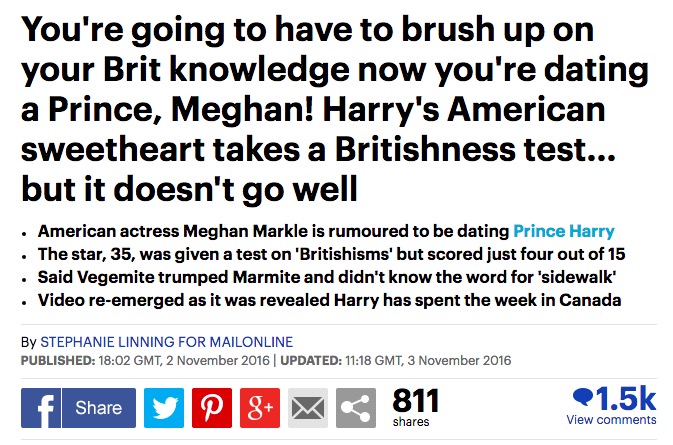Image resolution: width=673 pixels, height=445 pixels.
Task: Open author Stephanie Linning for MailOnline link
Action: tap(167, 342)
